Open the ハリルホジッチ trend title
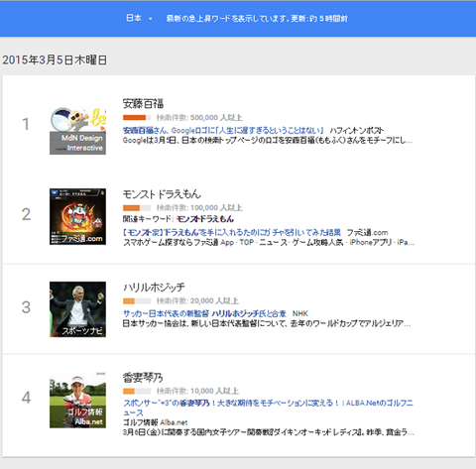 click(154, 288)
